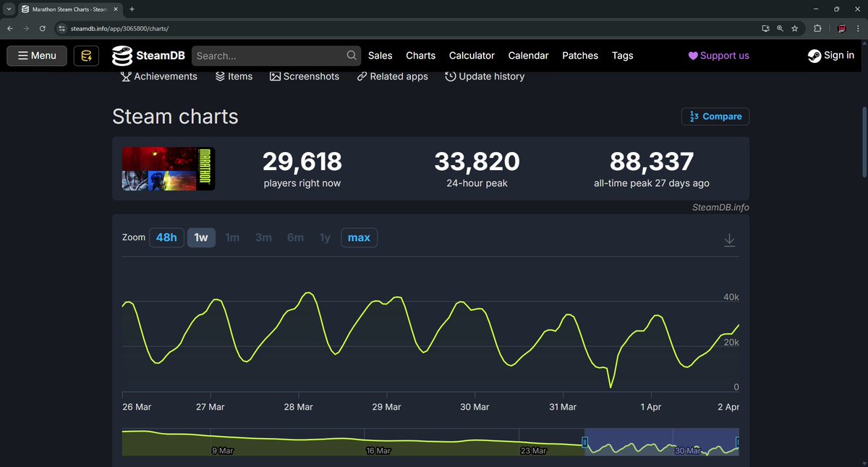Click the address bar URL
The height and width of the screenshot is (467, 868).
(x=119, y=28)
